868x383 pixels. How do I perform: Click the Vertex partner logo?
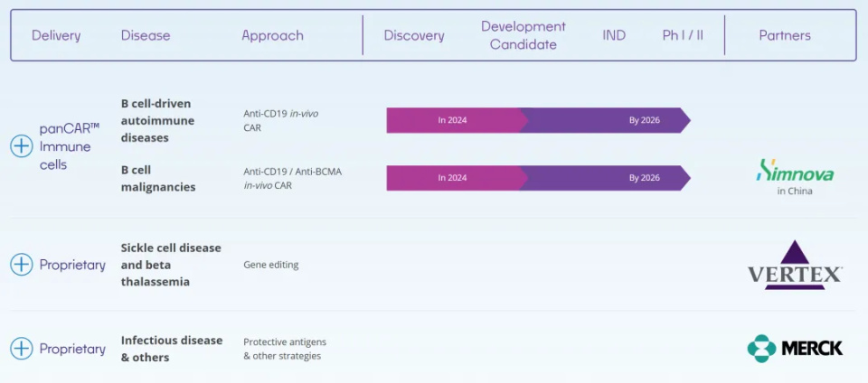pos(795,266)
